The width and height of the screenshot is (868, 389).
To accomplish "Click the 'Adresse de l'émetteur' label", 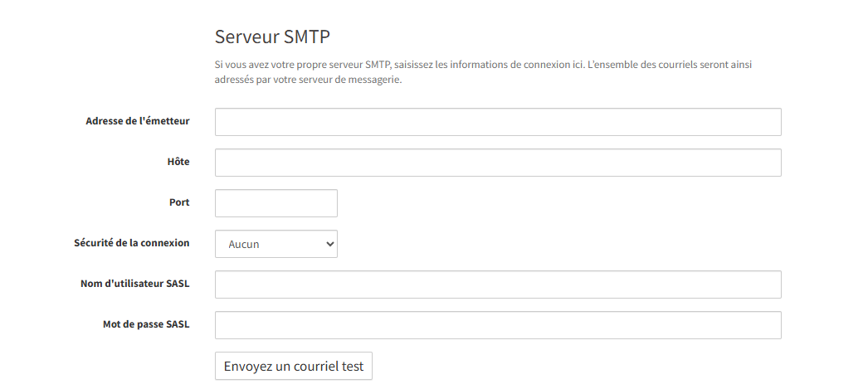I will [x=137, y=121].
